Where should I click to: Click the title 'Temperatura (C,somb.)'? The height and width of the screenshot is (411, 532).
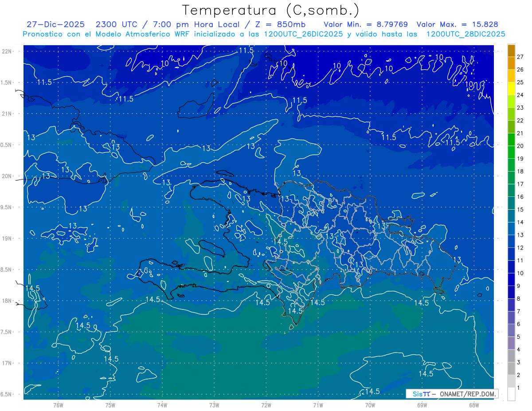click(271, 10)
